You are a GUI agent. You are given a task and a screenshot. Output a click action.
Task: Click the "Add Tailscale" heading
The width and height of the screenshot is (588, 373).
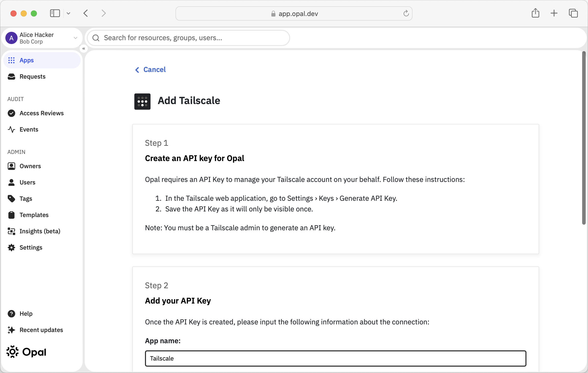point(189,101)
